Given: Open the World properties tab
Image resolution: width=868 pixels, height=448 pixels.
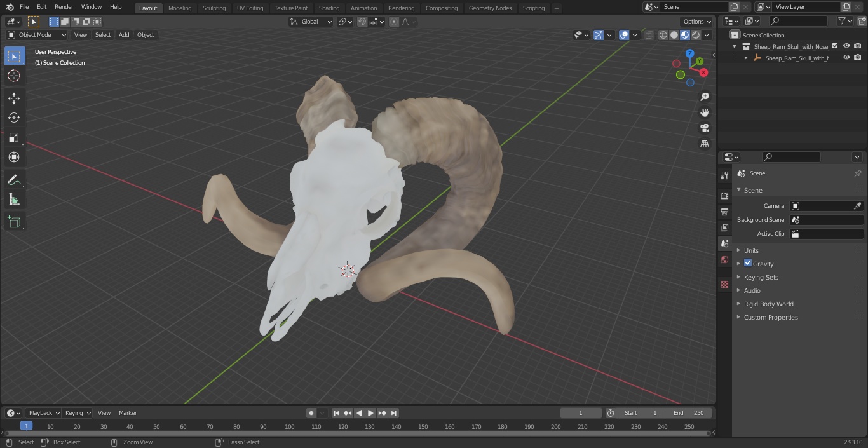Looking at the screenshot, I should [x=724, y=259].
